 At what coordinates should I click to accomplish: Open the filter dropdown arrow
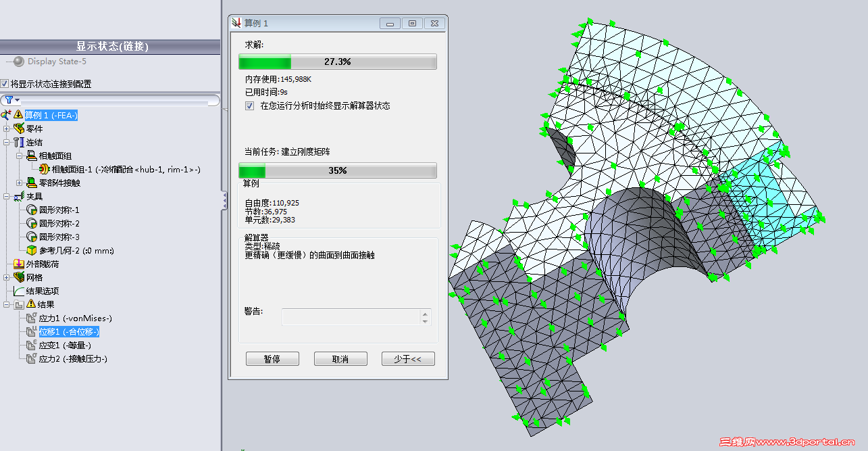click(x=18, y=101)
